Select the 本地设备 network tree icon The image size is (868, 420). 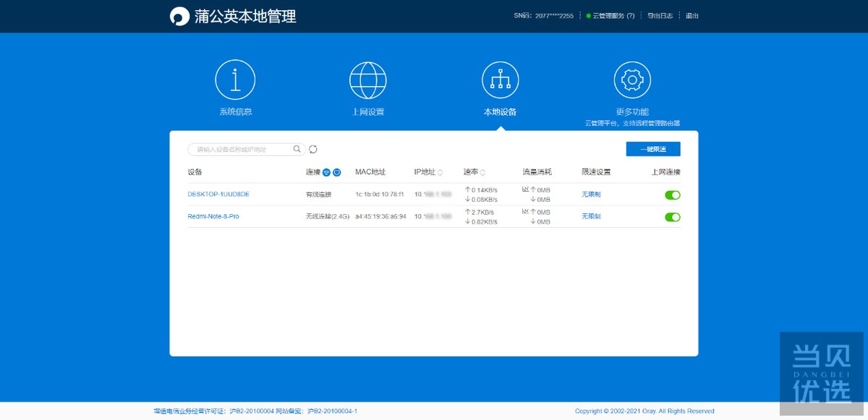[x=501, y=80]
